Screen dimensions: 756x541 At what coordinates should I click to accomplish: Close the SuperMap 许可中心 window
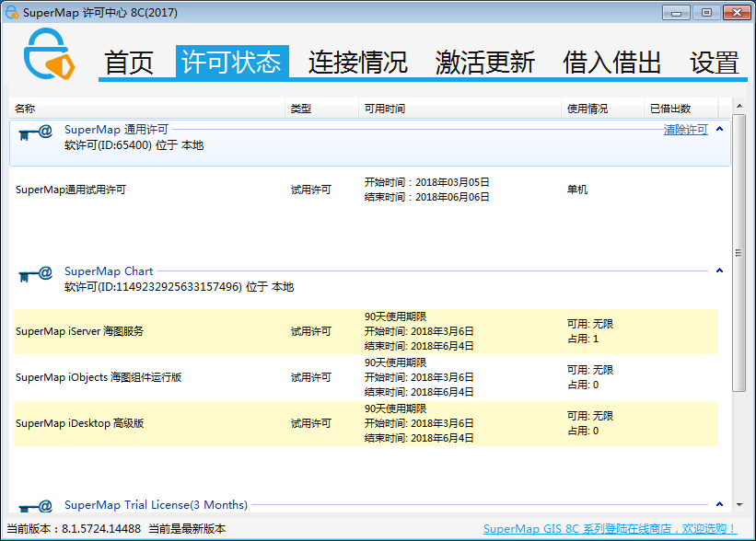click(x=737, y=13)
